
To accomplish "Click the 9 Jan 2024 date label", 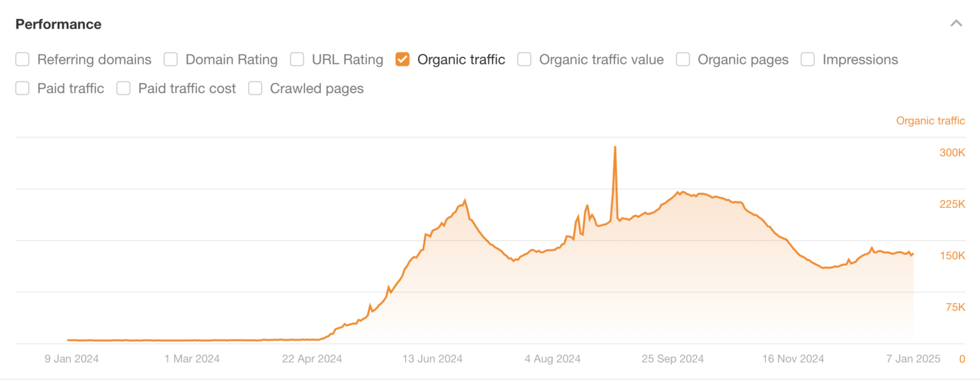I will [71, 359].
